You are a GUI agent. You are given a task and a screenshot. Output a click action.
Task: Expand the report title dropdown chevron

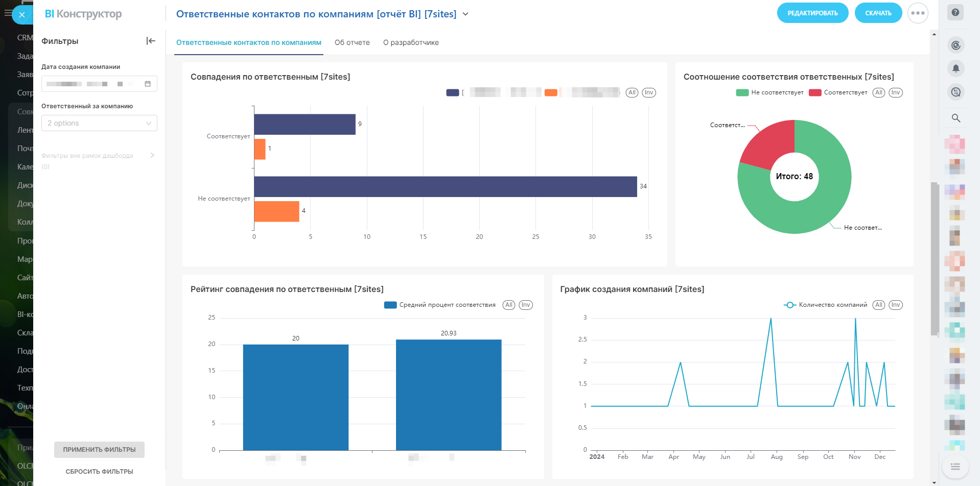[x=465, y=14]
